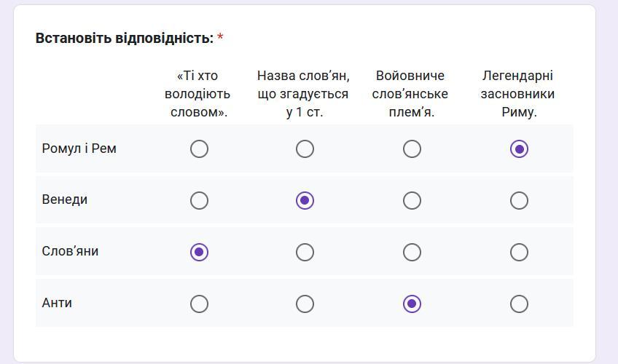The image size is (618, 364).
Task: Click the Венеди row label
Action: coord(65,200)
